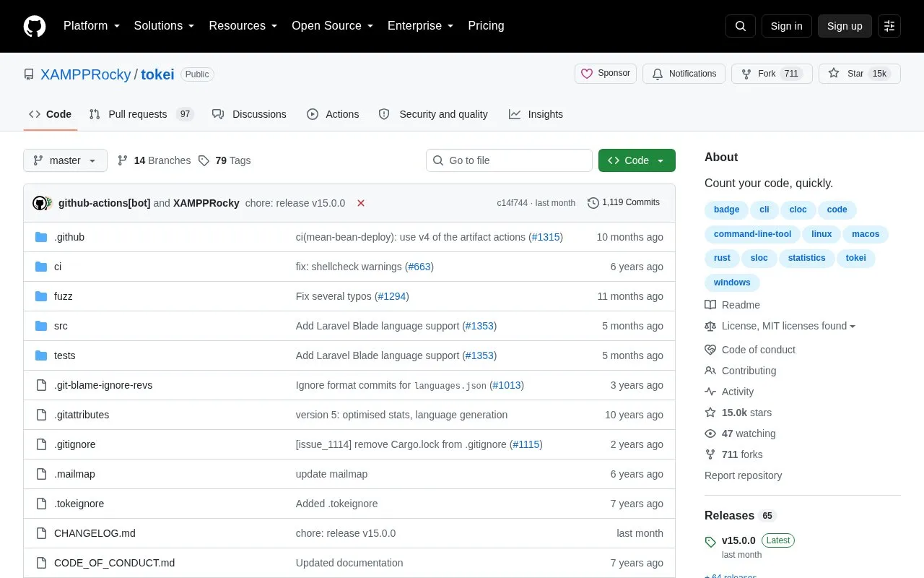The height and width of the screenshot is (578, 924).
Task: Open the master branch dropdown
Action: pyautogui.click(x=65, y=160)
